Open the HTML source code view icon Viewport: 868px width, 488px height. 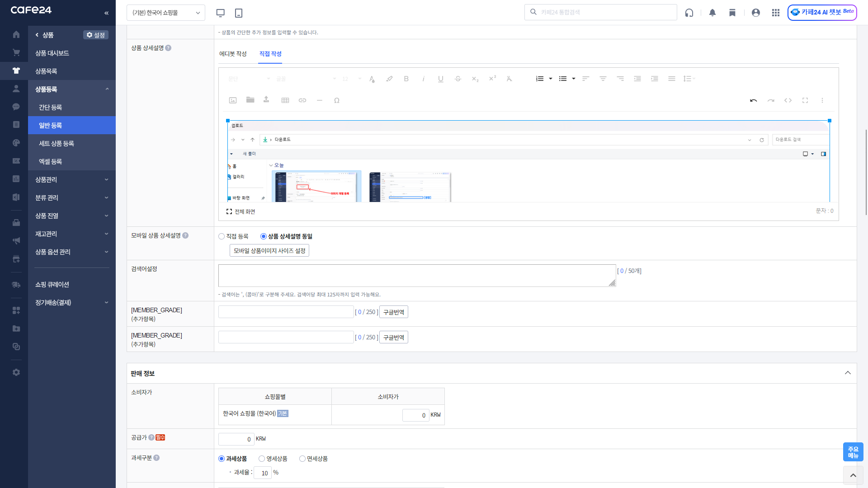coord(788,100)
